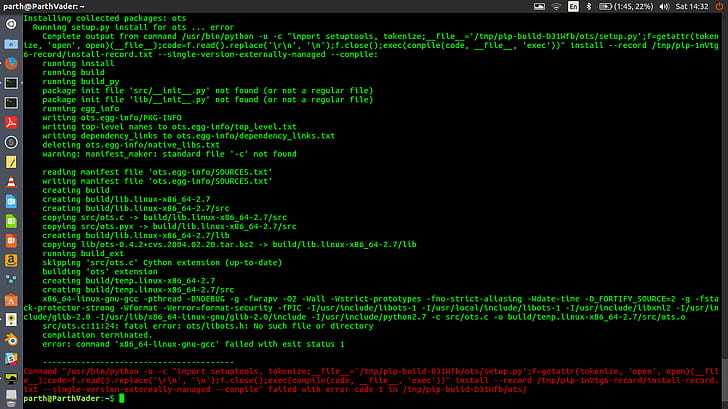Click the terminal prompt cursor line
This screenshot has height=409, width=728.
(120, 398)
